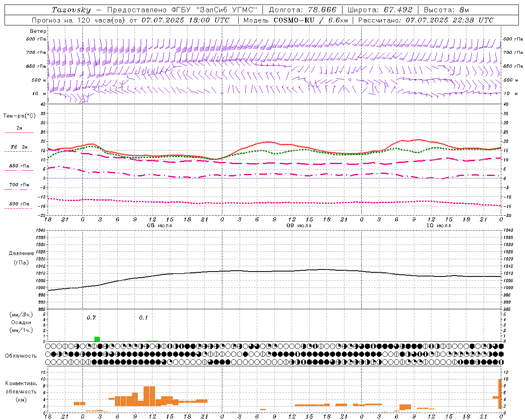Viewport: 525px width, 420px height.
Task: Click the 10 июля date label
Action: 438,226
